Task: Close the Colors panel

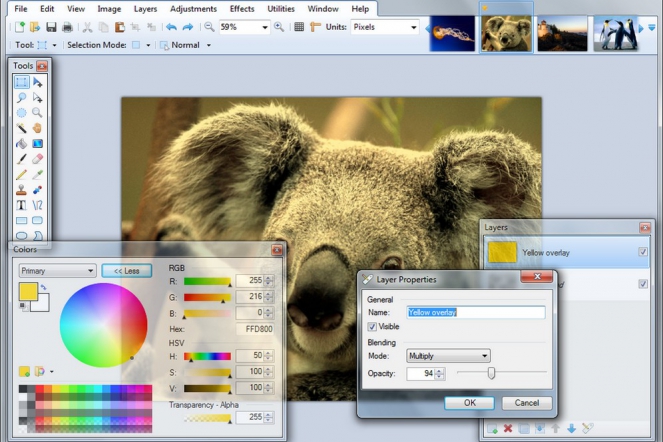Action: (x=277, y=250)
